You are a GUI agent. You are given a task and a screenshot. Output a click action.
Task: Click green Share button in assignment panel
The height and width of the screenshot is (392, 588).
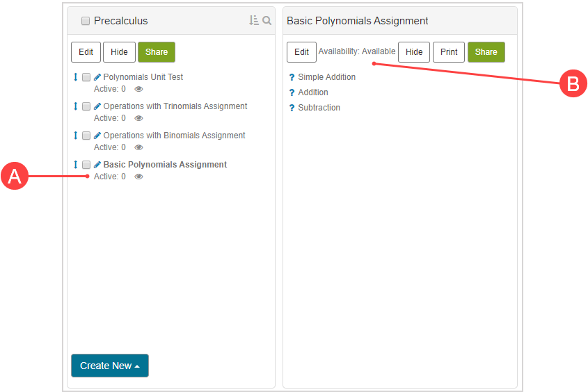[486, 52]
